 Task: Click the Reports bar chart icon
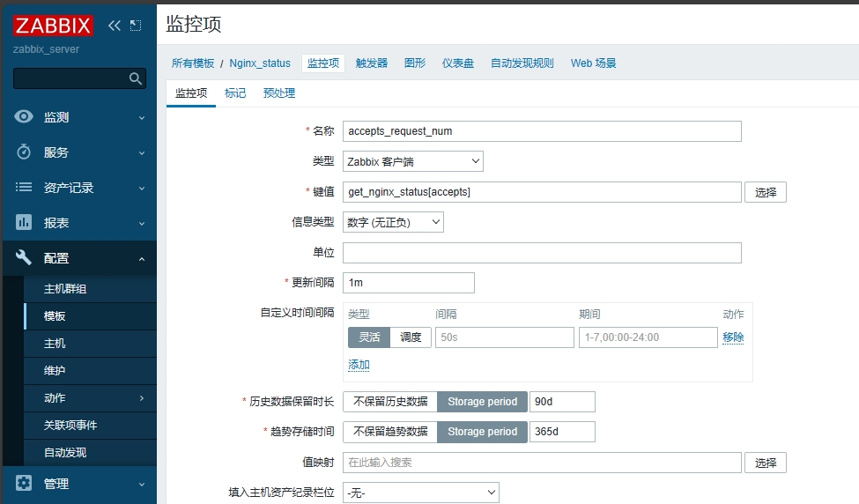click(x=25, y=223)
